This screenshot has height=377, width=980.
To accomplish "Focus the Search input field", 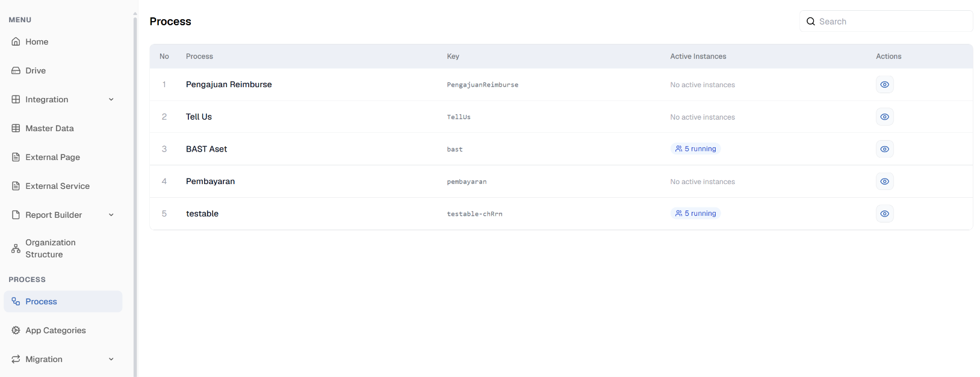I will [886, 21].
